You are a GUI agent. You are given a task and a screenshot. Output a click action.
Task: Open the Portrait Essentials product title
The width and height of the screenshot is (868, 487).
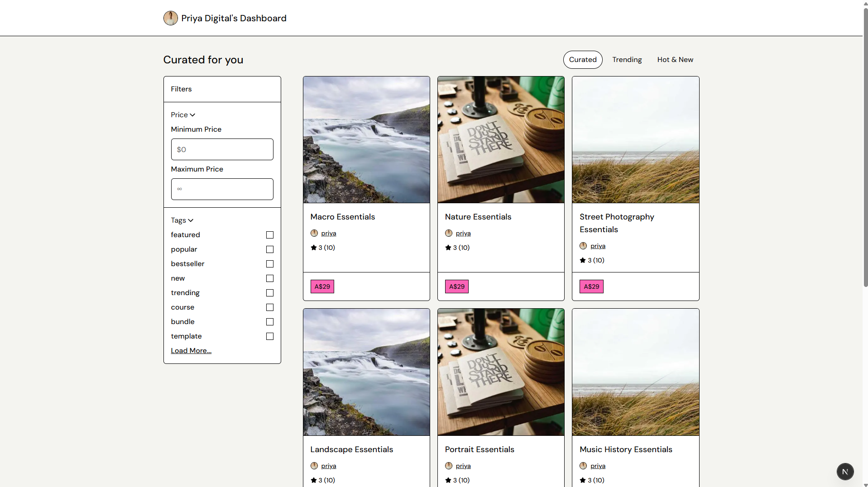tap(480, 449)
